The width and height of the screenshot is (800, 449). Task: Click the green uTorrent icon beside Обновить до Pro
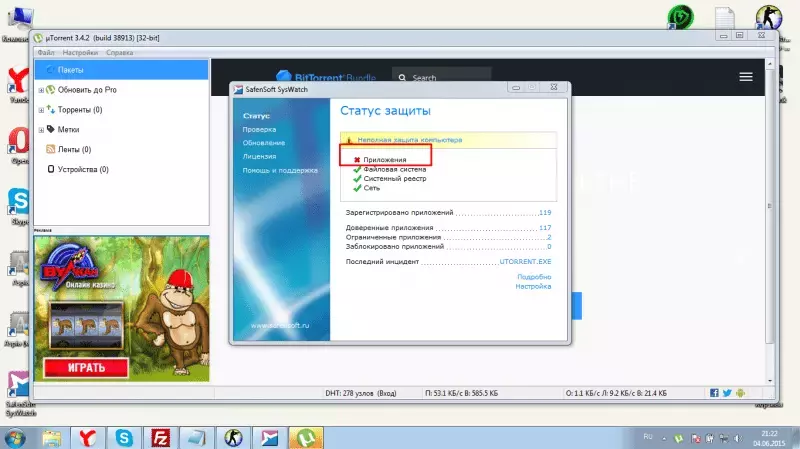[51, 89]
